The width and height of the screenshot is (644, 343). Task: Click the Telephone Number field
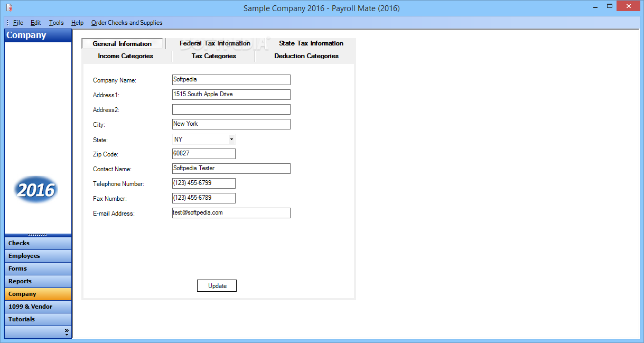click(204, 183)
